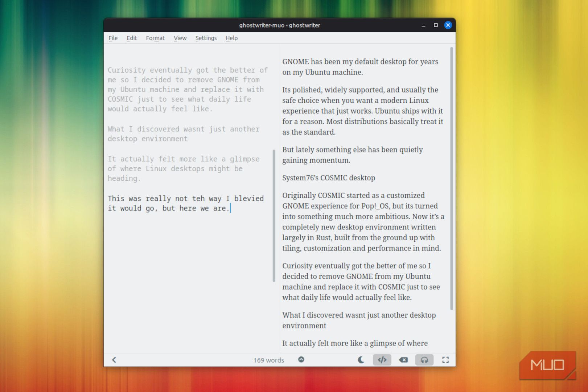Click editor paragraph "What I discovered wasnt just another"
Viewport: 588px width, 392px height.
184,134
